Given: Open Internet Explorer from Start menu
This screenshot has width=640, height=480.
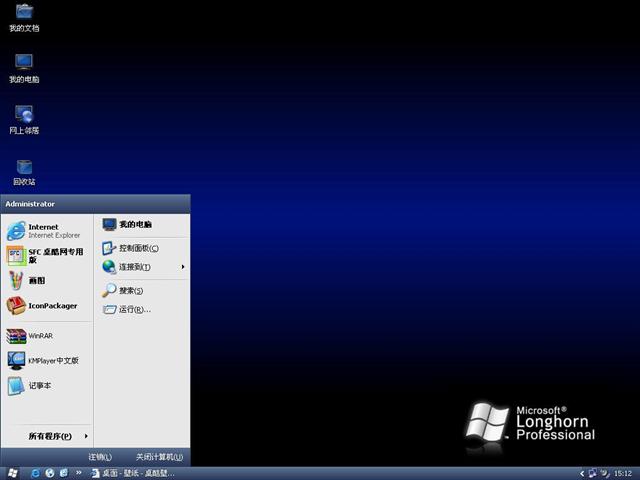Looking at the screenshot, I should click(45, 231).
